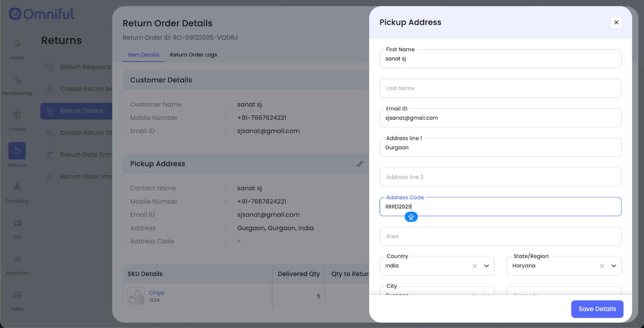
Task: Focus the Address line 2 field
Action: [x=500, y=177]
